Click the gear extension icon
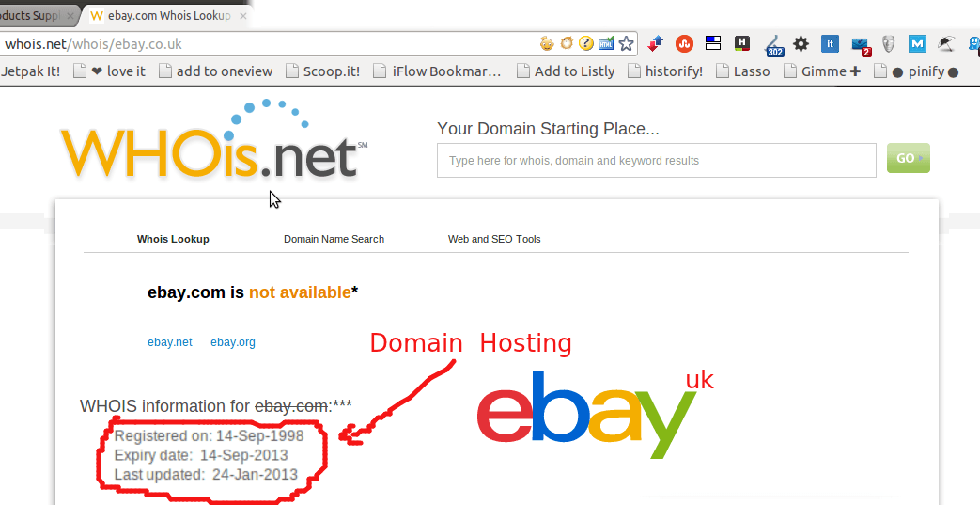 pos(801,44)
